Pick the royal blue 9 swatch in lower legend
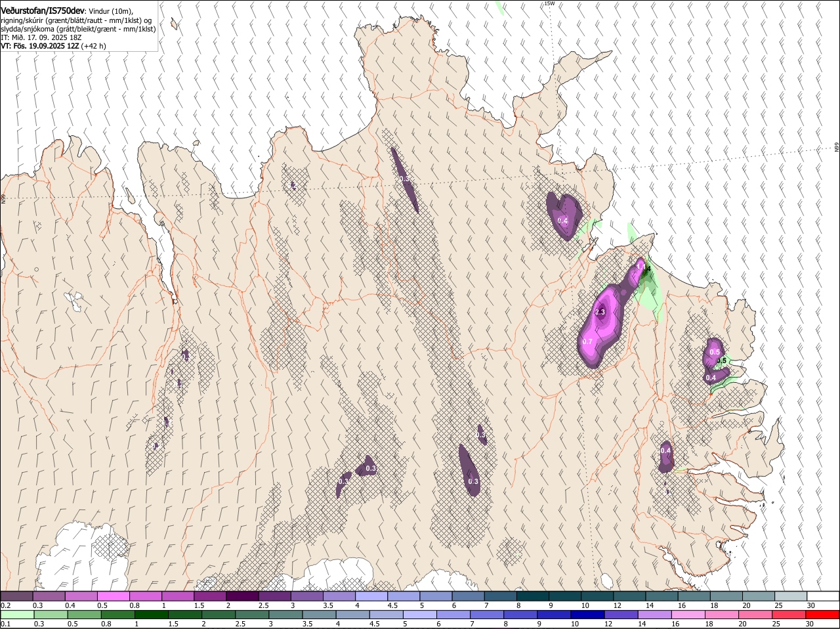Viewport: 840px width, 629px height. pyautogui.click(x=554, y=615)
